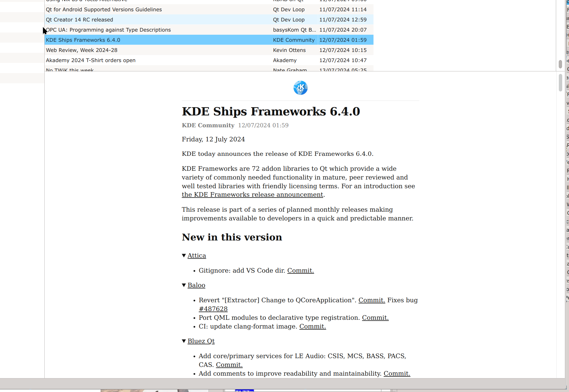The height and width of the screenshot is (392, 569).
Task: Open Commit link for LE Audio services
Action: click(x=229, y=365)
